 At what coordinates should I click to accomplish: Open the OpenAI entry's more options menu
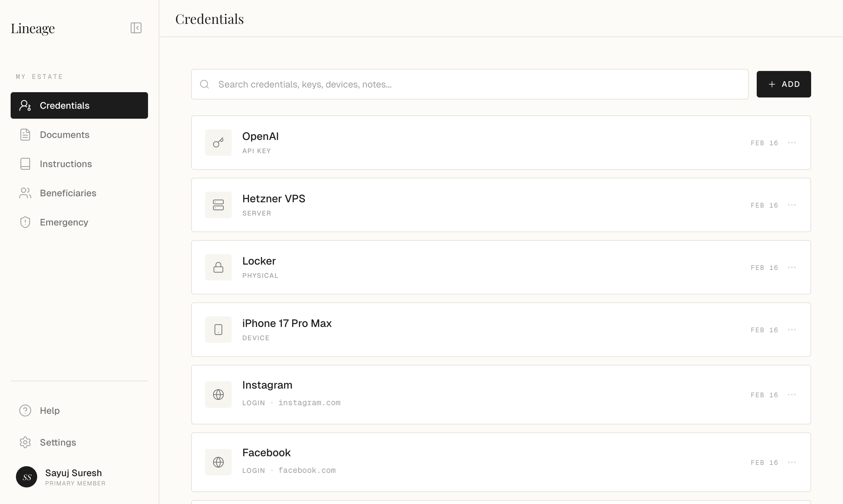coord(792,143)
